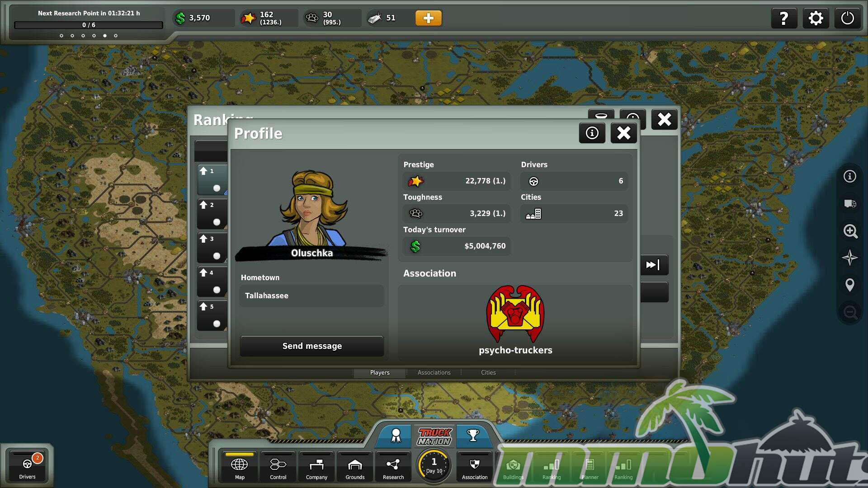Switch to the Associations tab
This screenshot has width=868, height=488.
point(434,372)
